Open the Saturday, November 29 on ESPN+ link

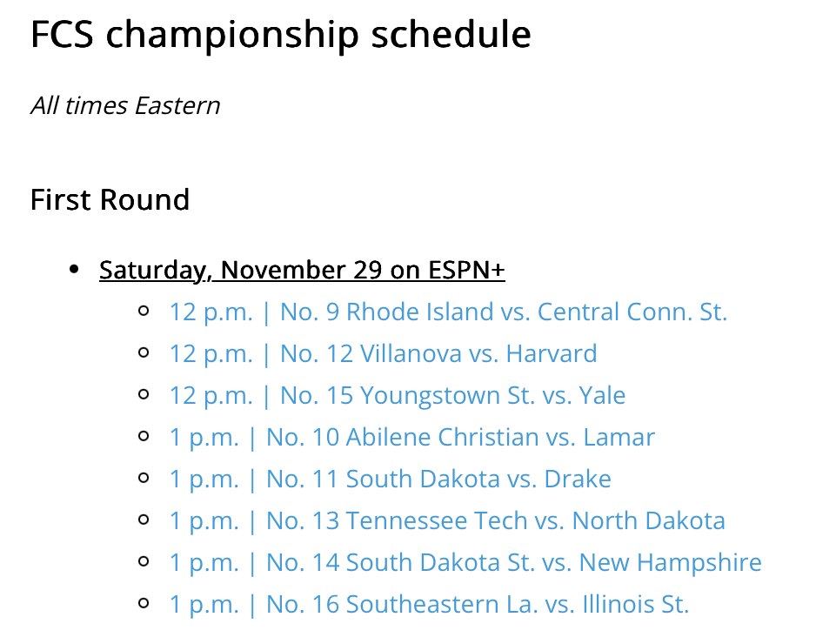[302, 270]
